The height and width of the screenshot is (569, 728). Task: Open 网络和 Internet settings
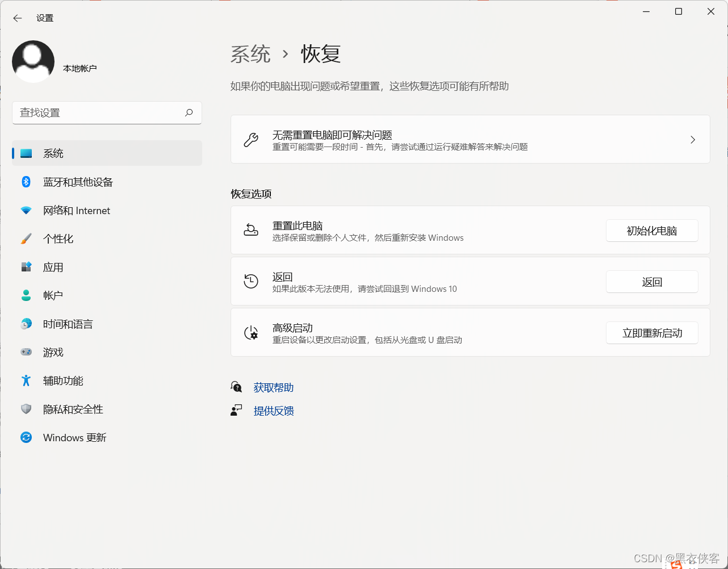tap(107, 210)
